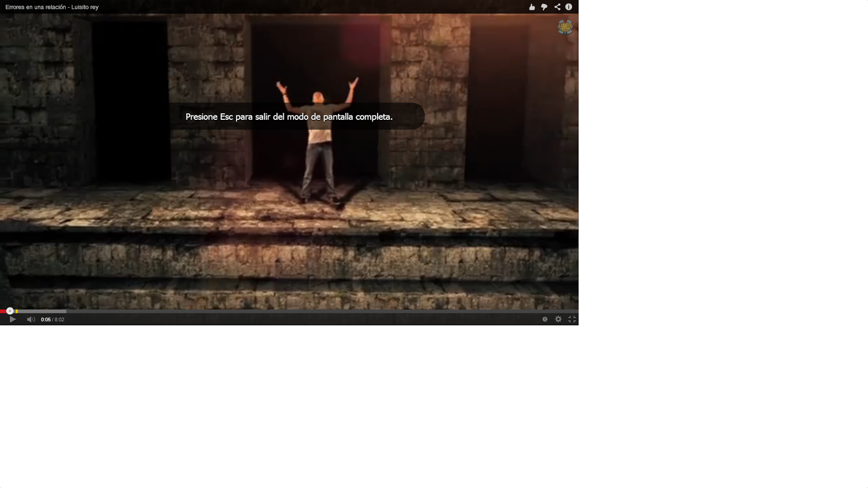Viewport: 868px width, 488px height.
Task: Open video title 'Errores en una relación'
Action: coord(52,7)
